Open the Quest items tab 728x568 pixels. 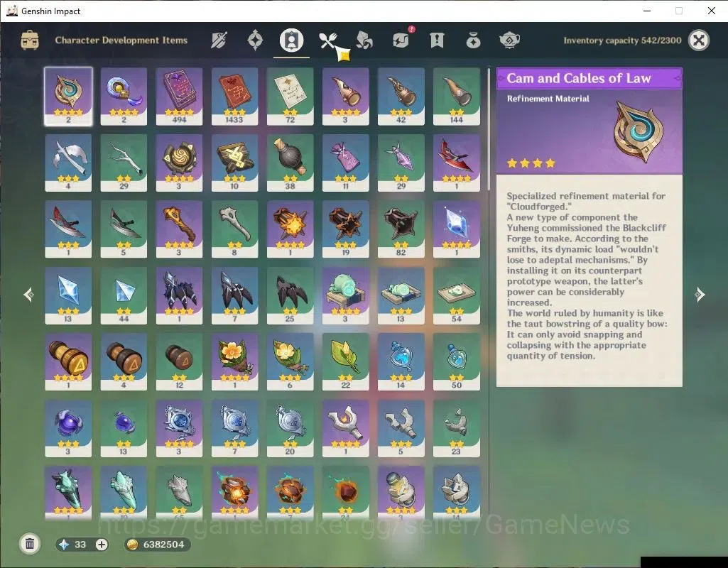437,40
